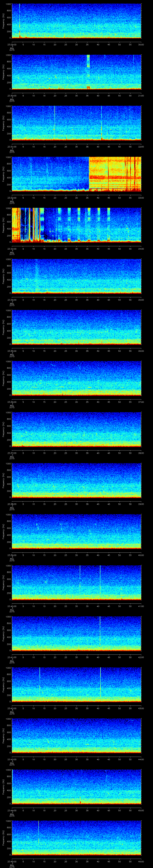
Task: Open the spectrogram panel starting at 23:42:00
Action: pyautogui.click(x=76, y=685)
